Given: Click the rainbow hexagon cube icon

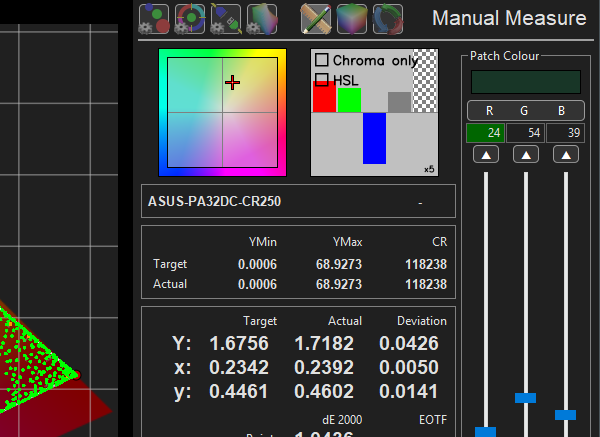Looking at the screenshot, I should pos(352,19).
